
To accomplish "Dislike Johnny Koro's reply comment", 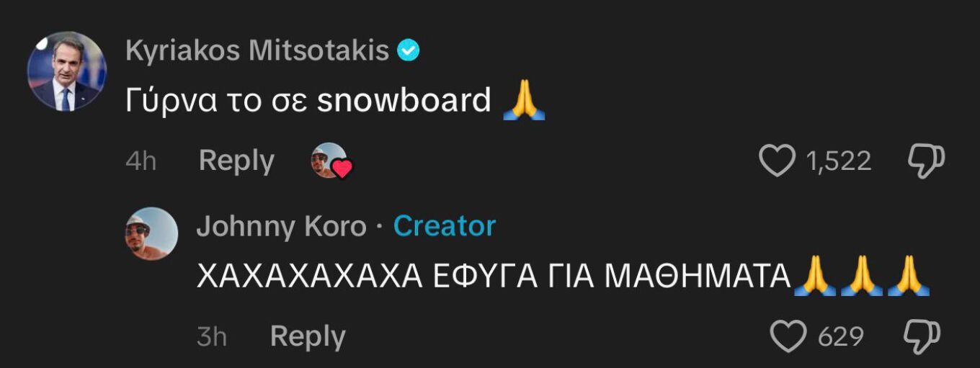I will (x=922, y=336).
